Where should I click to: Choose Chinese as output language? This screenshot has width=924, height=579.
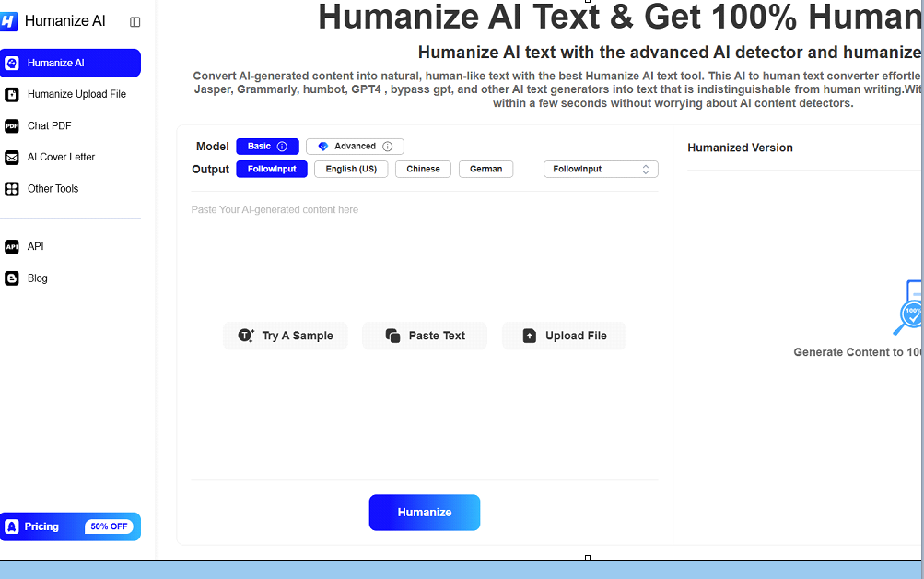(x=423, y=170)
